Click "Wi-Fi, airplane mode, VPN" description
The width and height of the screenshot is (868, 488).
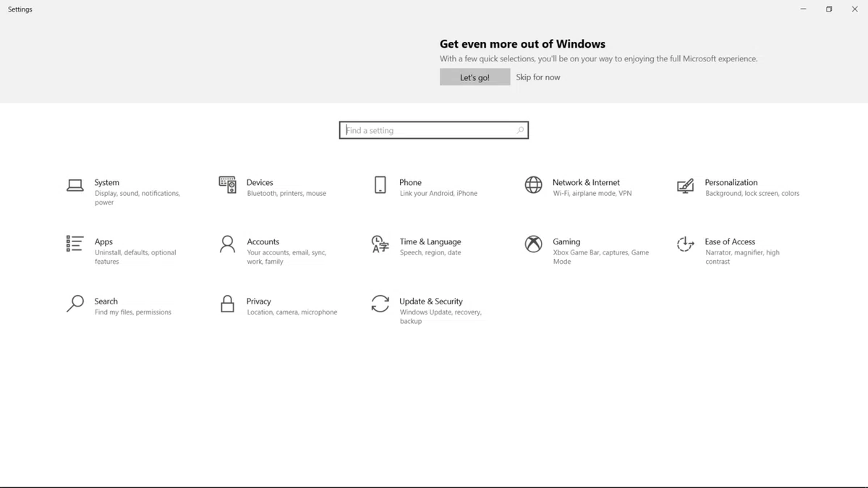pos(592,194)
